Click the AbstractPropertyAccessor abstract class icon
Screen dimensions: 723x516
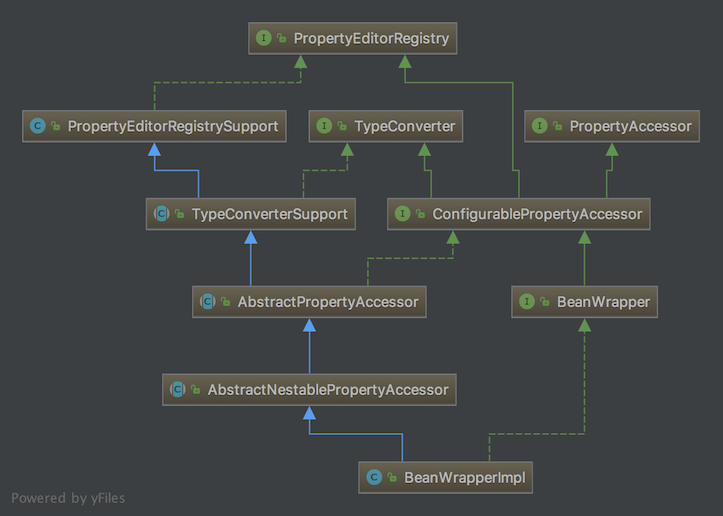pos(208,300)
